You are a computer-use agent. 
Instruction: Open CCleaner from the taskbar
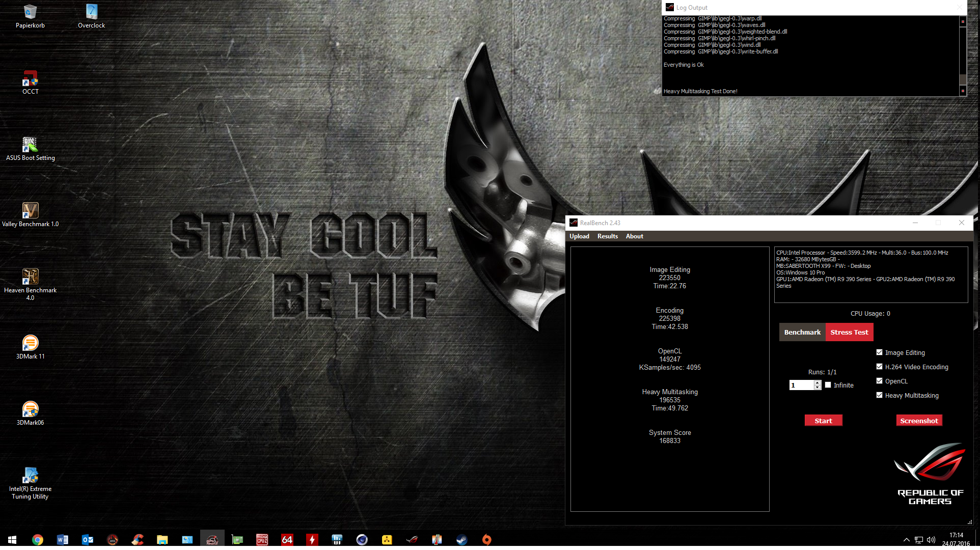pyautogui.click(x=137, y=539)
